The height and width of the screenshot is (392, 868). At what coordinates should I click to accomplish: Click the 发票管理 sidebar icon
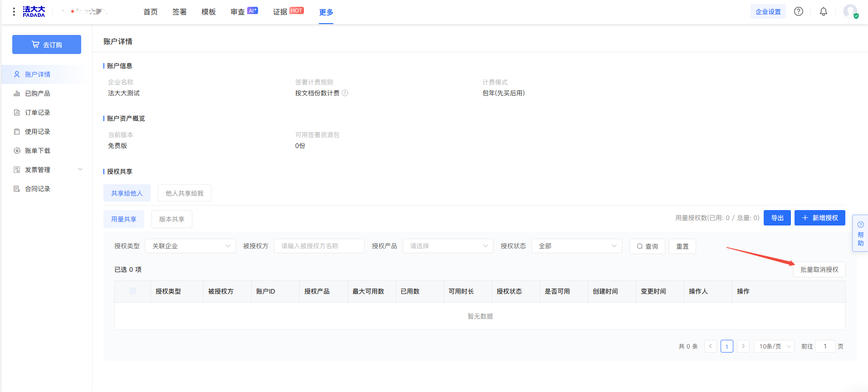click(17, 170)
